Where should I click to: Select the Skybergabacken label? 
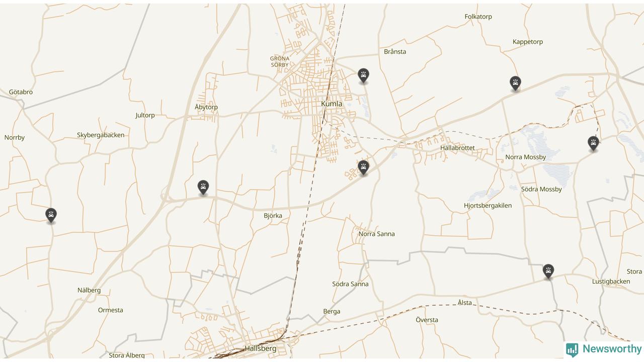point(101,135)
